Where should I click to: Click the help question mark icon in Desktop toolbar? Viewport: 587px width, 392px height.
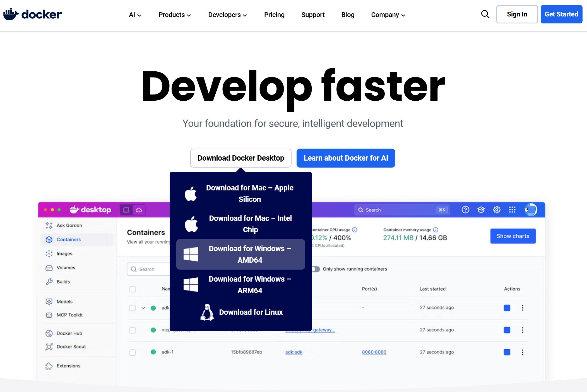point(465,210)
